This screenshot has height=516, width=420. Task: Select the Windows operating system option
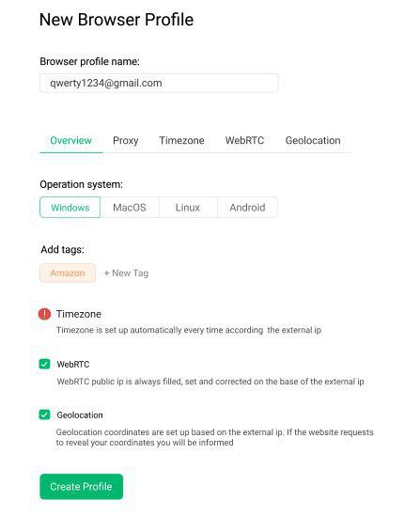point(70,208)
